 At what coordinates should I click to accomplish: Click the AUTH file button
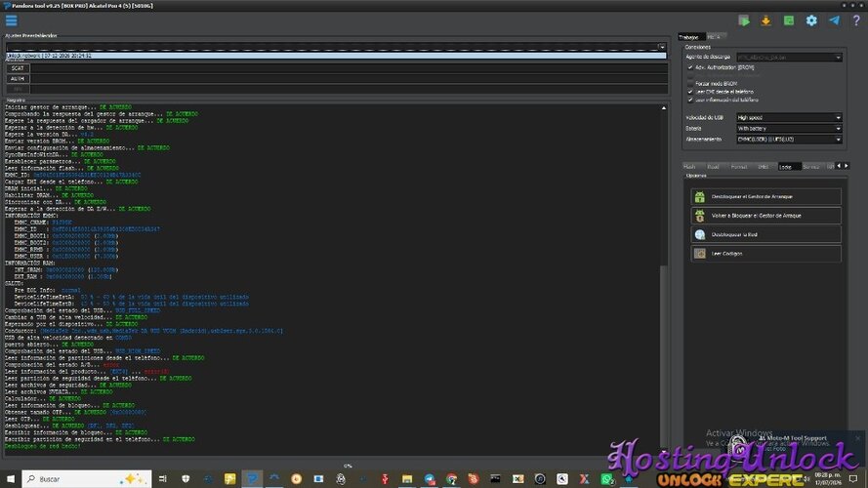[x=18, y=78]
